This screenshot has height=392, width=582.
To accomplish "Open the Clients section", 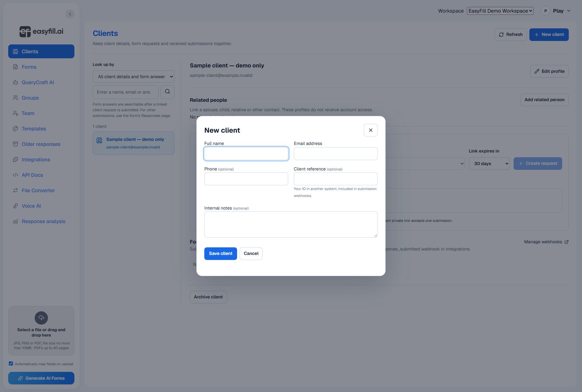I will click(41, 51).
